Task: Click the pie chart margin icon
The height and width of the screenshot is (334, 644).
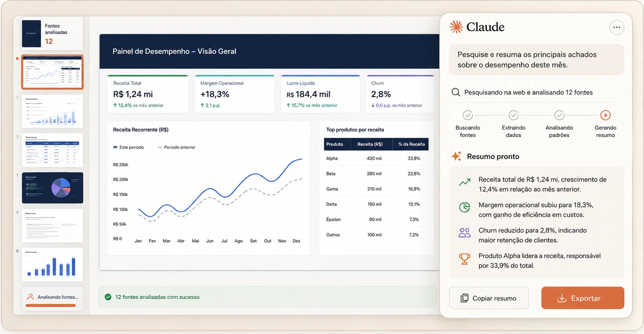Action: pyautogui.click(x=465, y=207)
